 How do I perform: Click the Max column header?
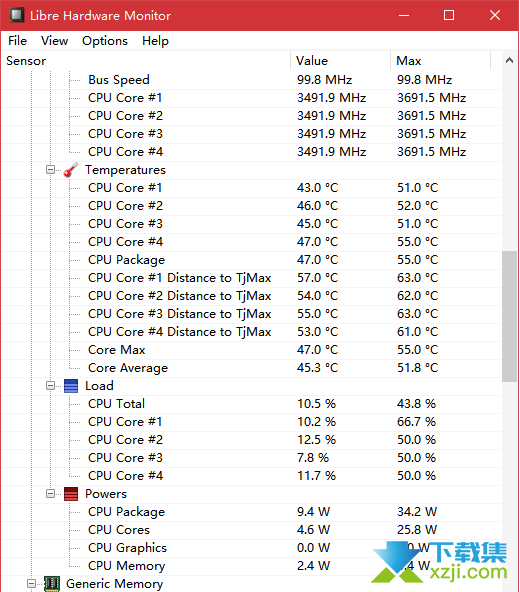point(440,61)
